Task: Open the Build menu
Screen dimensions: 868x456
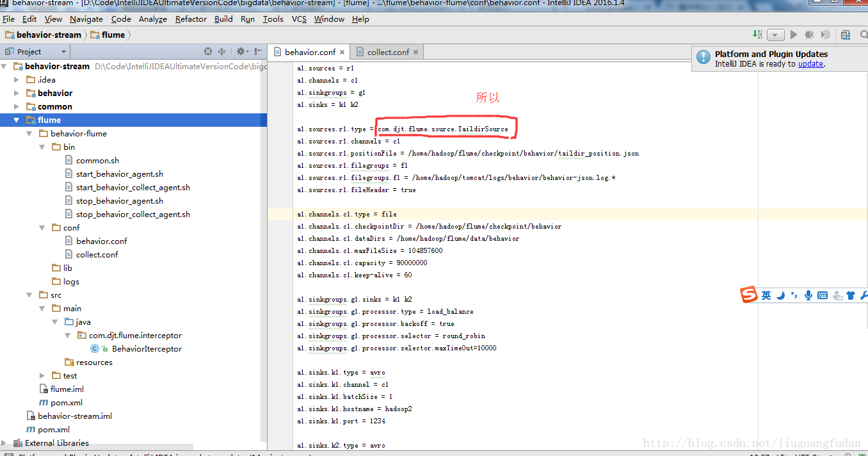Action: click(x=223, y=19)
